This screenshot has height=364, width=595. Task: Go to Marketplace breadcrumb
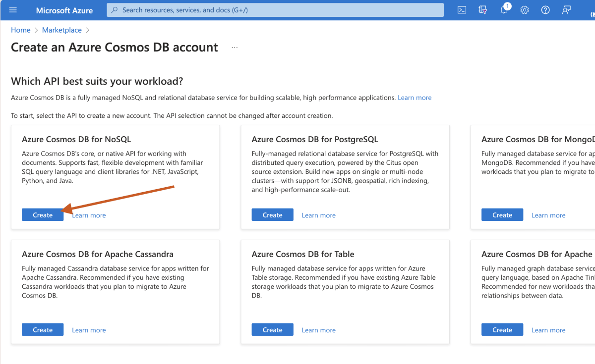pyautogui.click(x=62, y=30)
